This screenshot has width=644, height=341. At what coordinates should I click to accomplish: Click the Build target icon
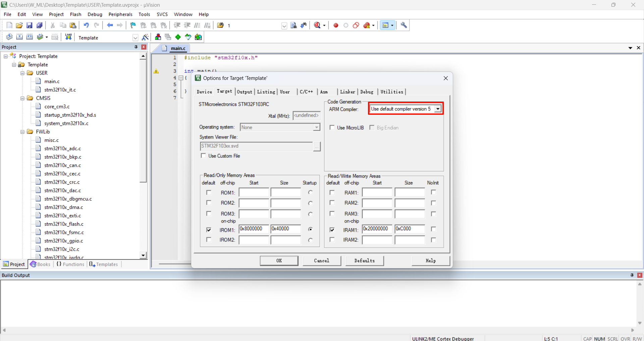point(19,37)
